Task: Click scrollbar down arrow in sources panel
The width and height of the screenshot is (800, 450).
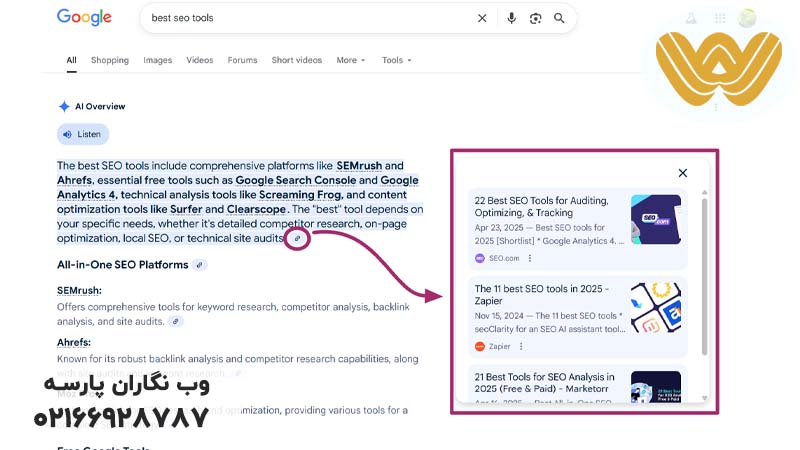Action: pyautogui.click(x=705, y=398)
